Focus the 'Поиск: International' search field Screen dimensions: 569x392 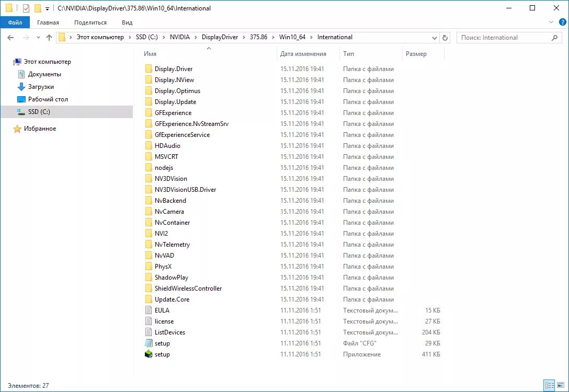[x=509, y=37]
